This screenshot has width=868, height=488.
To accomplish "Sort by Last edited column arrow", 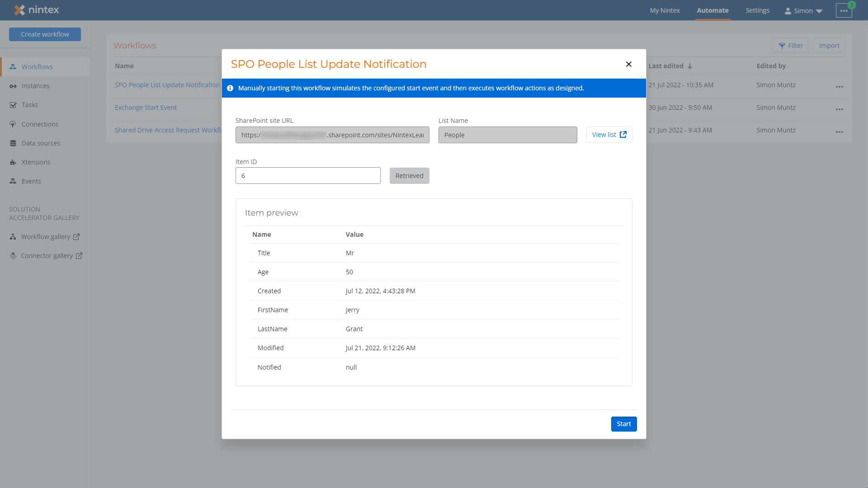I will point(690,66).
